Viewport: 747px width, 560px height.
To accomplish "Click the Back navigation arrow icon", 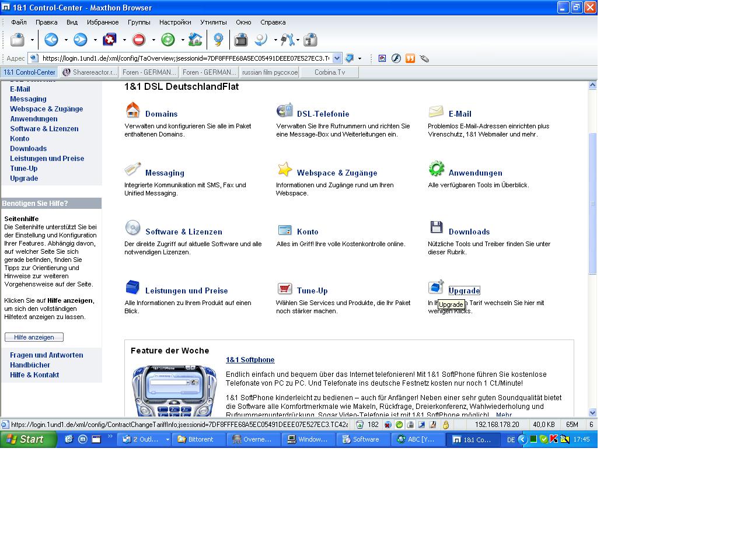I will (x=51, y=40).
